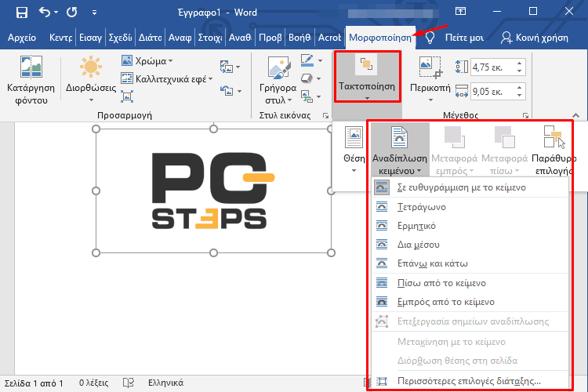Screen dimensions: 588x392
Task: Click the Τακτοποίηση arrange button
Action: click(367, 77)
